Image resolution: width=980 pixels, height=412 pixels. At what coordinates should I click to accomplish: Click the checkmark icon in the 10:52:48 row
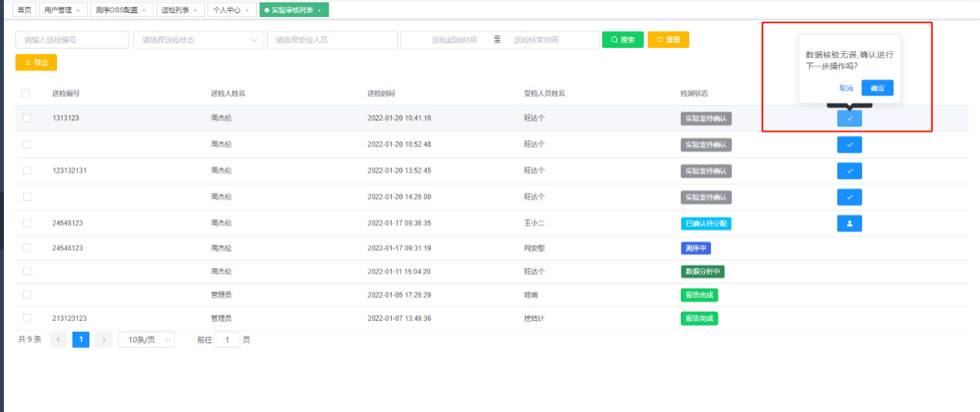[x=849, y=145]
